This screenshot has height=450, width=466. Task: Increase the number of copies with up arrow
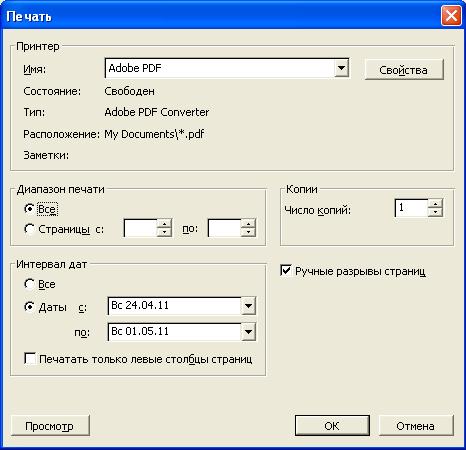point(435,203)
